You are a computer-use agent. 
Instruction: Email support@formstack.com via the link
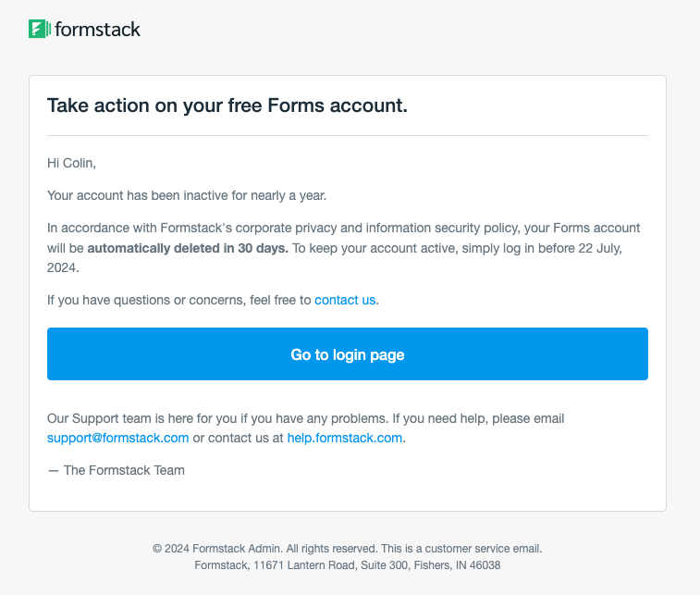tap(117, 438)
